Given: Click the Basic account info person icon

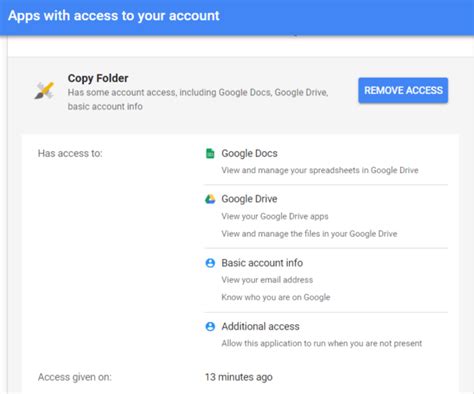Looking at the screenshot, I should point(210,263).
